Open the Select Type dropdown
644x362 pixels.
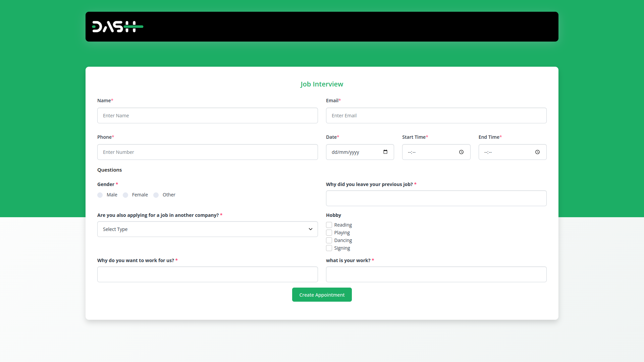coord(207,229)
